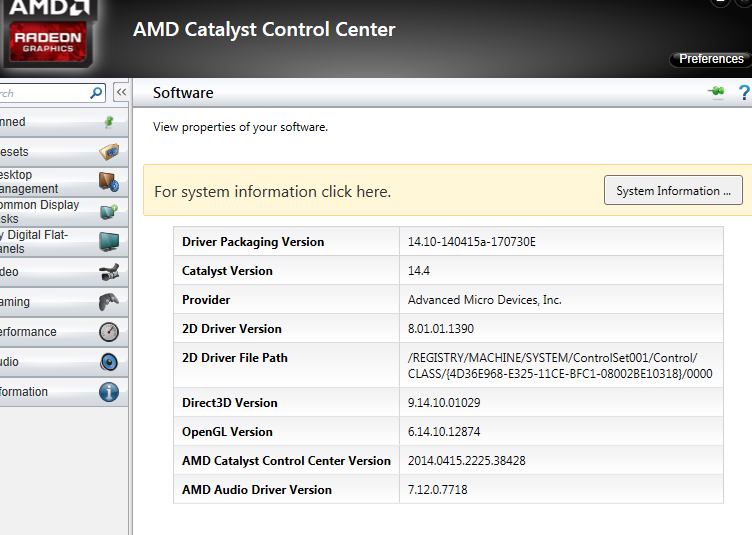
Task: Click the Performance gauge icon
Action: pos(109,332)
